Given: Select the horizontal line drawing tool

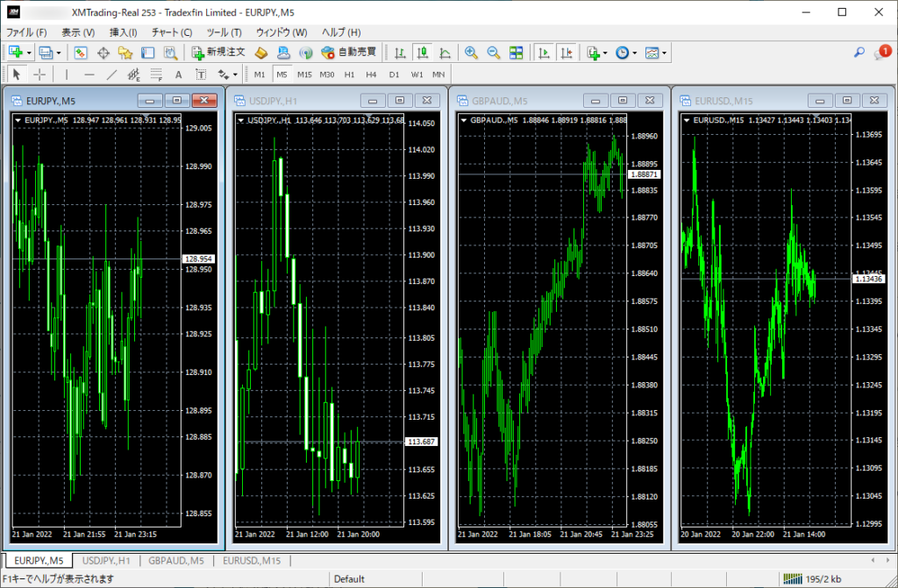Looking at the screenshot, I should [89, 74].
